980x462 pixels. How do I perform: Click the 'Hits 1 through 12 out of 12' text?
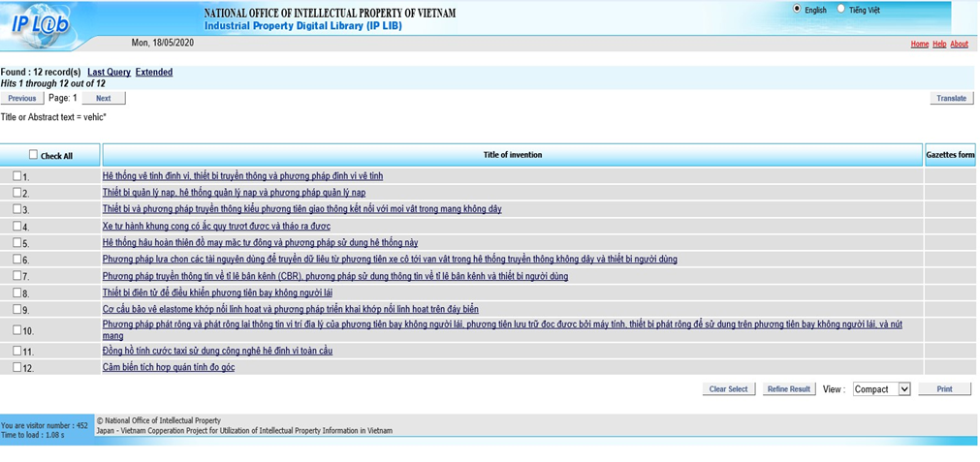point(53,83)
